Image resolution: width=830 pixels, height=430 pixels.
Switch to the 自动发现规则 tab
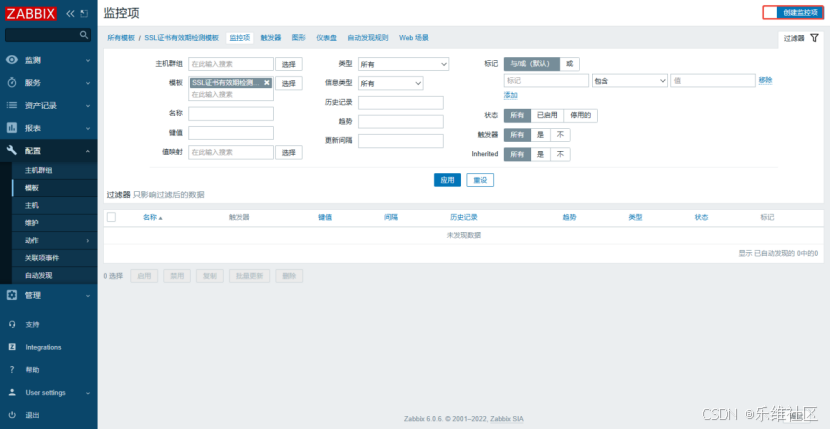[368, 38]
